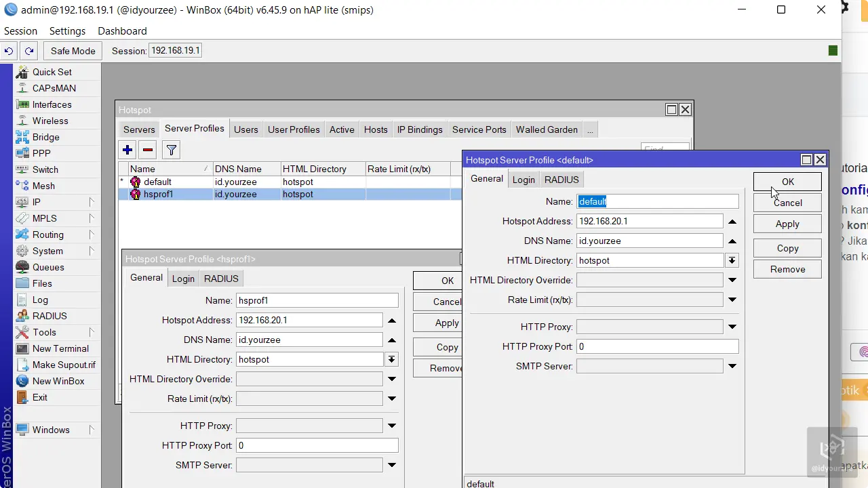Open Log in sidebar

tap(40, 300)
